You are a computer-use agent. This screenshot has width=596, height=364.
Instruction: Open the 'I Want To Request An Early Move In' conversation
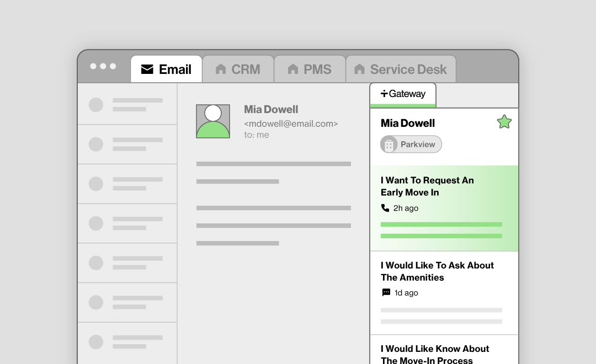(x=444, y=208)
